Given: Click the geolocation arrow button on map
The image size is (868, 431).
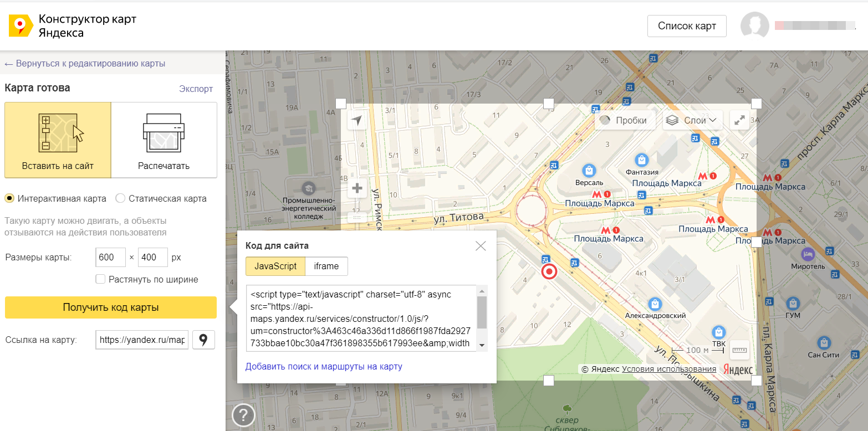Looking at the screenshot, I should coord(358,120).
